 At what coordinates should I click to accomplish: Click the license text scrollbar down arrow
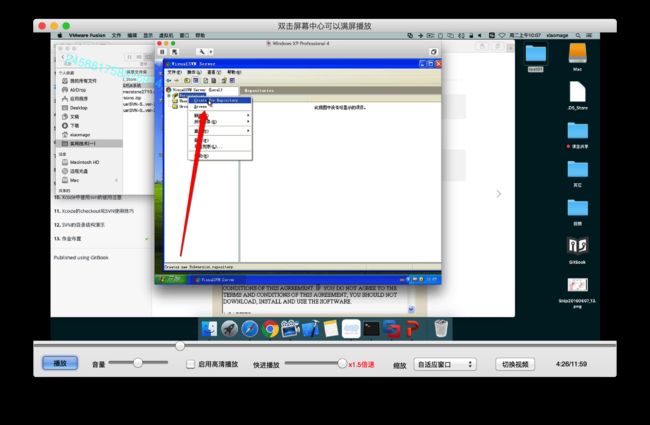coord(411,309)
